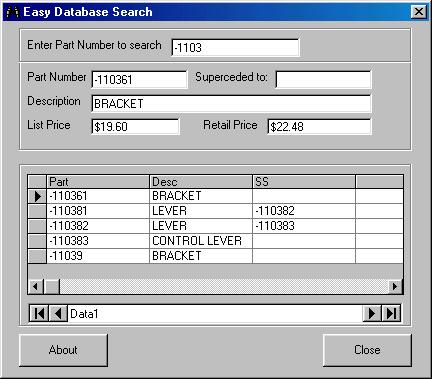432x379 pixels.
Task: Click the CONTROL LEVER description cell
Action: pos(201,241)
